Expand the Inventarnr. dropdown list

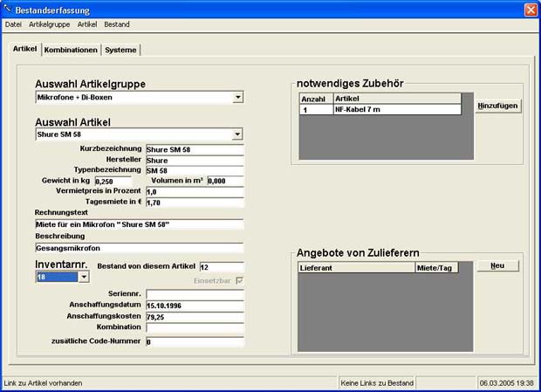(x=84, y=277)
